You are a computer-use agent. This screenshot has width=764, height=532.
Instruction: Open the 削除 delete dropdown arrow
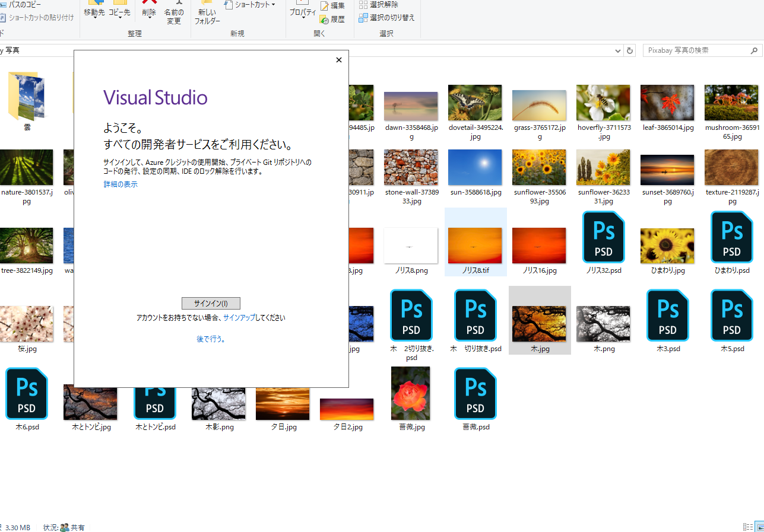pyautogui.click(x=149, y=17)
